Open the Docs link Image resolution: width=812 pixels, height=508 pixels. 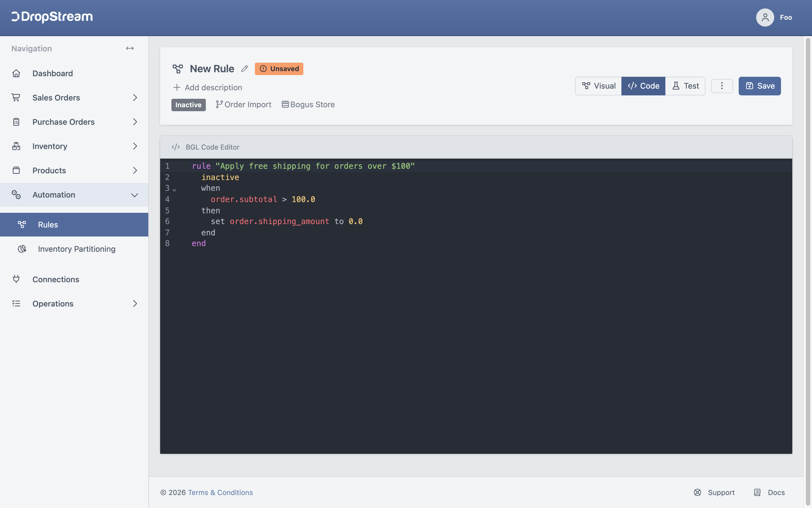[x=776, y=492]
